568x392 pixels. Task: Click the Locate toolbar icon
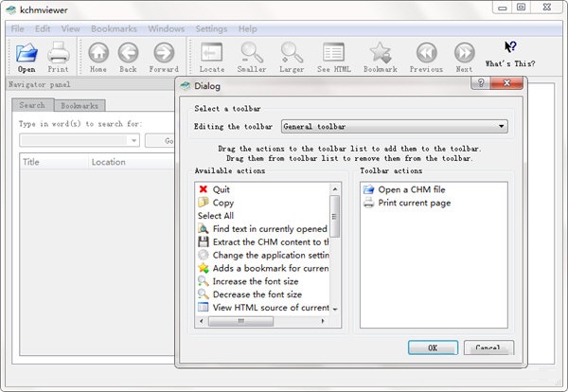pos(212,54)
